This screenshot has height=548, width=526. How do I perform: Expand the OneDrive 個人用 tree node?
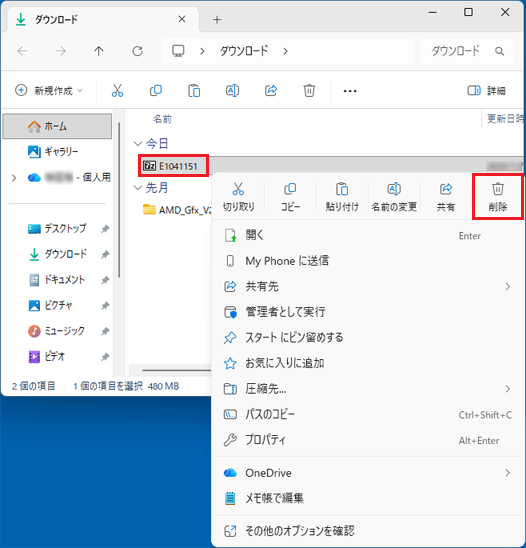pyautogui.click(x=14, y=178)
